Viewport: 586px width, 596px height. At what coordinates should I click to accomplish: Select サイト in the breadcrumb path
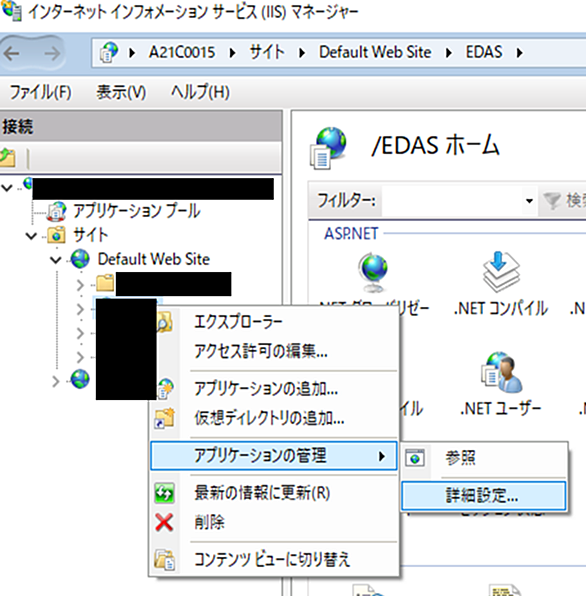pyautogui.click(x=267, y=52)
